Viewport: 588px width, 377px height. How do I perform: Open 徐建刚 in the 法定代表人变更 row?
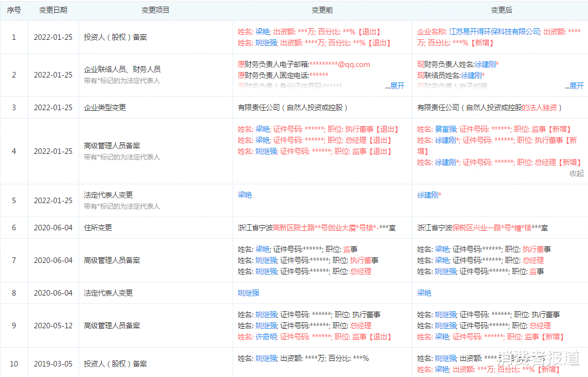(427, 194)
